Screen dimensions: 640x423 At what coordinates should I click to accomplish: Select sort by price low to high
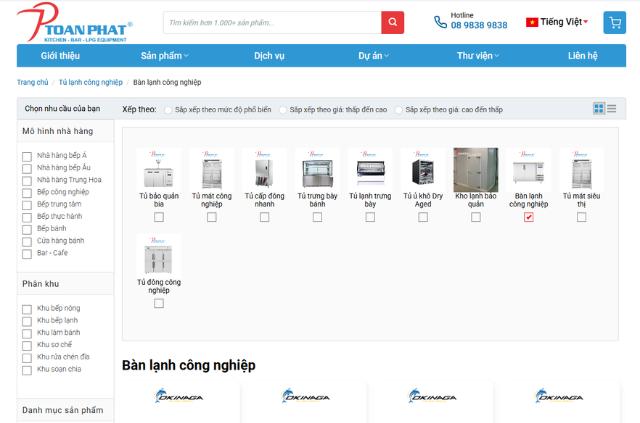coord(283,110)
